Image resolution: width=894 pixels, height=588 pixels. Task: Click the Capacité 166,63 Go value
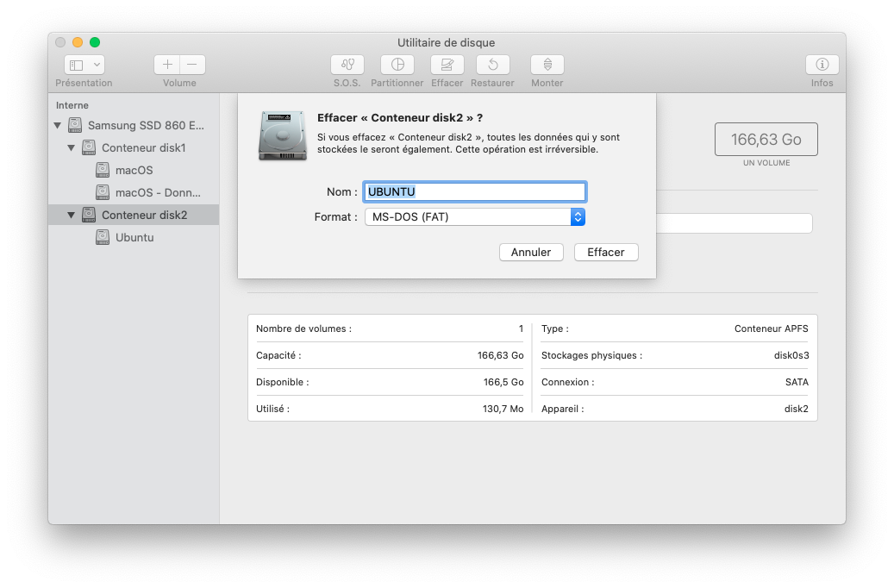tap(501, 355)
